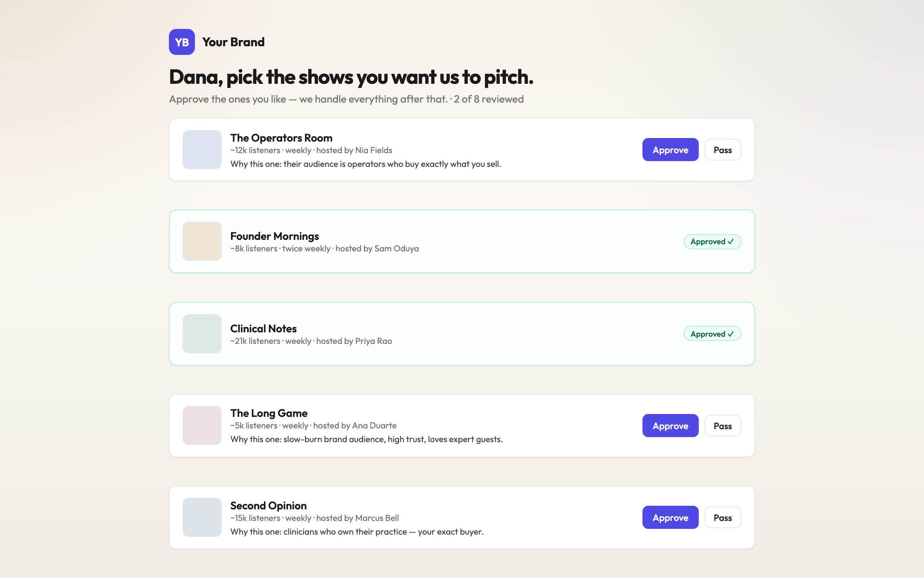Open Clinical Notes cover thumbnail
The image size is (924, 578).
pyautogui.click(x=202, y=334)
